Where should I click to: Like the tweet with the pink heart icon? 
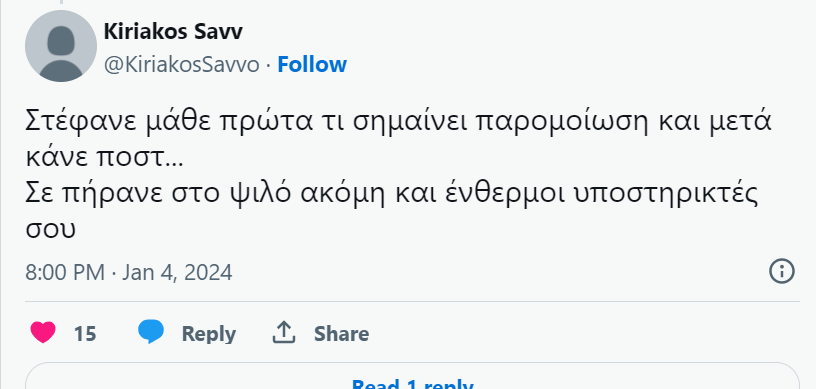(43, 332)
